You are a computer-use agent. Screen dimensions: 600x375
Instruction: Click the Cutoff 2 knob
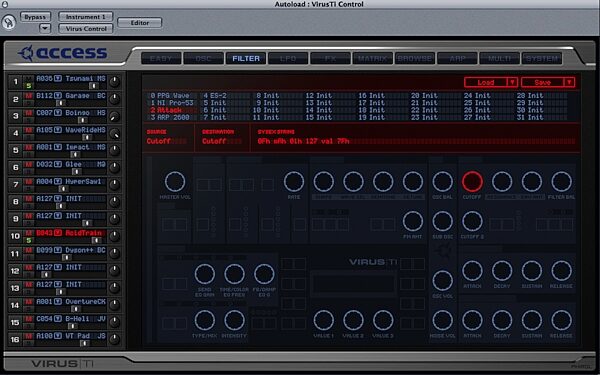point(472,221)
